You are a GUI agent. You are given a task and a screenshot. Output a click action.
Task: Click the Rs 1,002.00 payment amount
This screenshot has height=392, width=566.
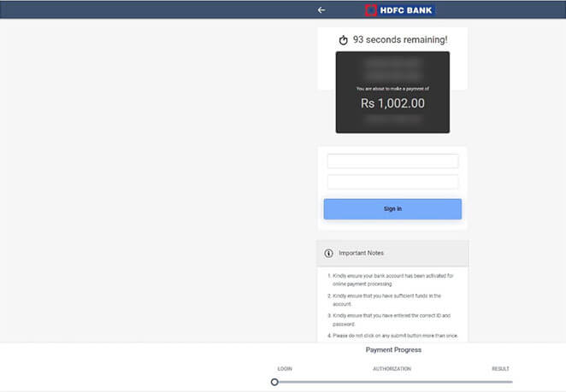[392, 103]
